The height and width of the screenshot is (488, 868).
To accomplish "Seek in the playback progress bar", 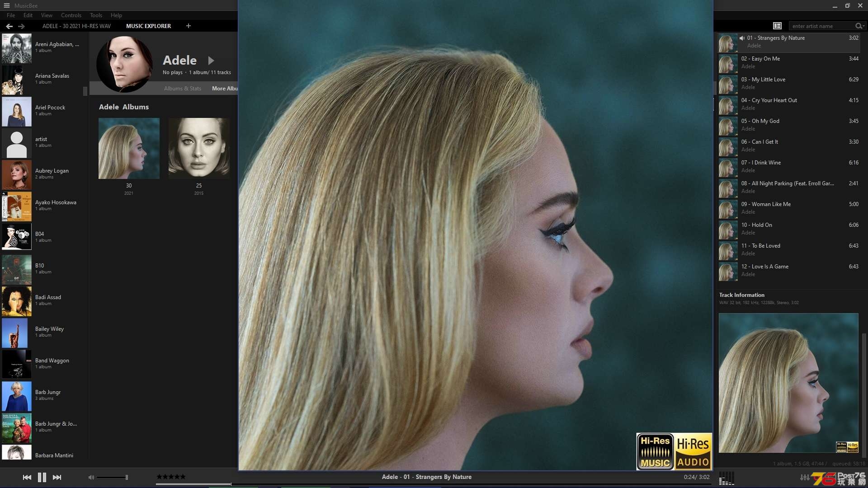I will pyautogui.click(x=433, y=484).
